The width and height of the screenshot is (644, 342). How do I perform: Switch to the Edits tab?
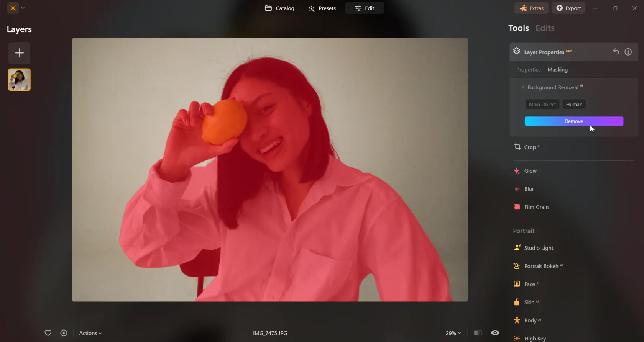point(545,28)
